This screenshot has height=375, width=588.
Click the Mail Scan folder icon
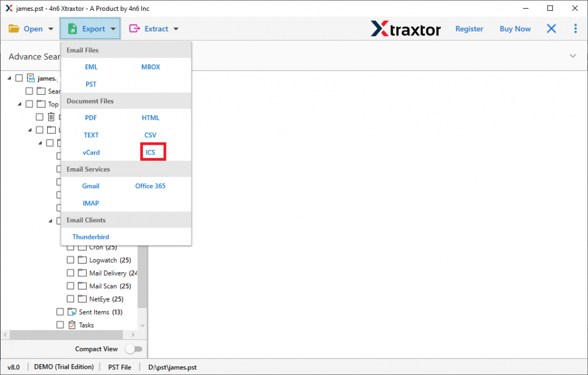[82, 286]
